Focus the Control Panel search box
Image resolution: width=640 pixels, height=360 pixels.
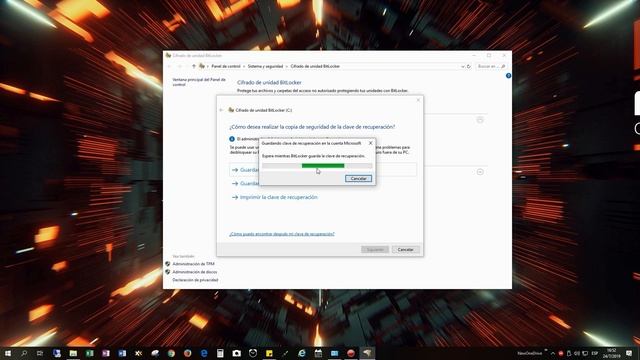click(491, 66)
